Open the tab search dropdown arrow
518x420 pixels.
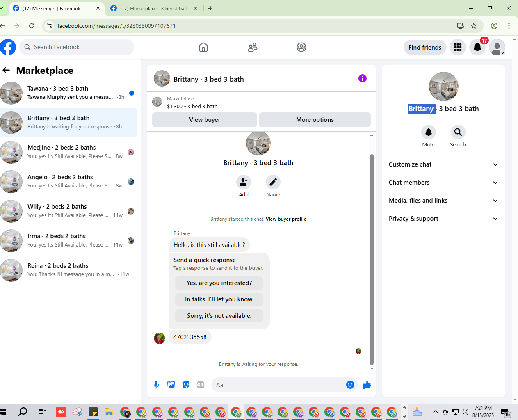click(2, 8)
